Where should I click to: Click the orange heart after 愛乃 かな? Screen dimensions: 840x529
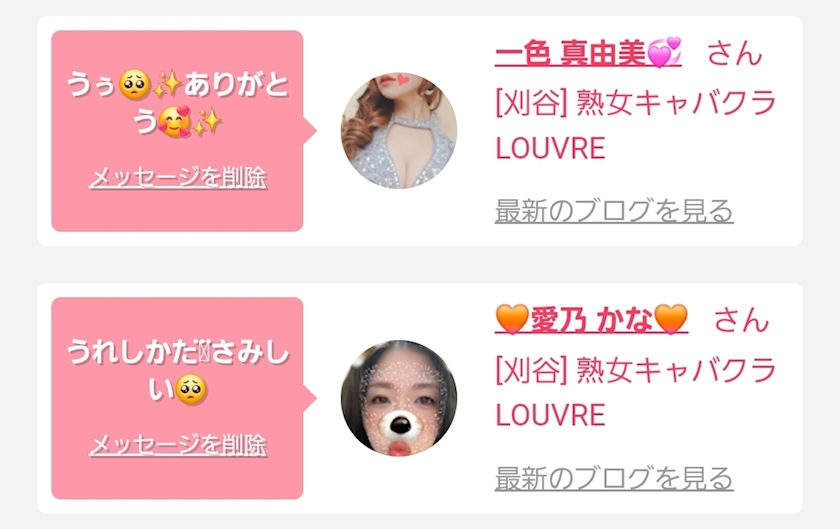click(671, 319)
